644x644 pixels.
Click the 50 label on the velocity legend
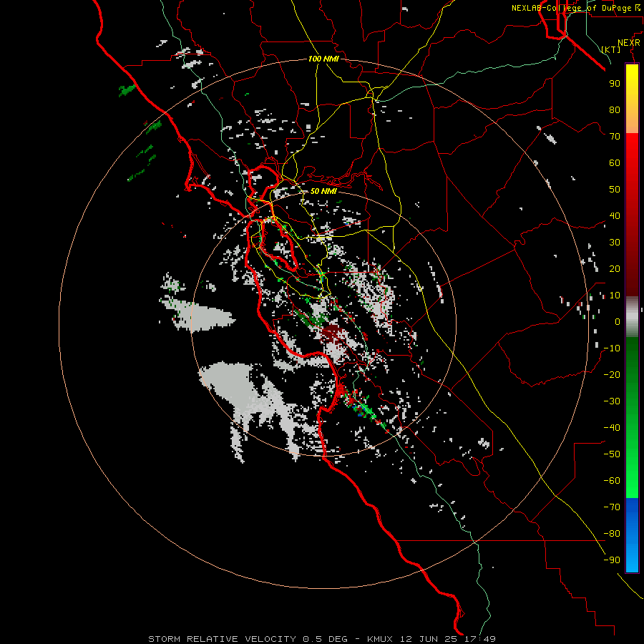[615, 190]
